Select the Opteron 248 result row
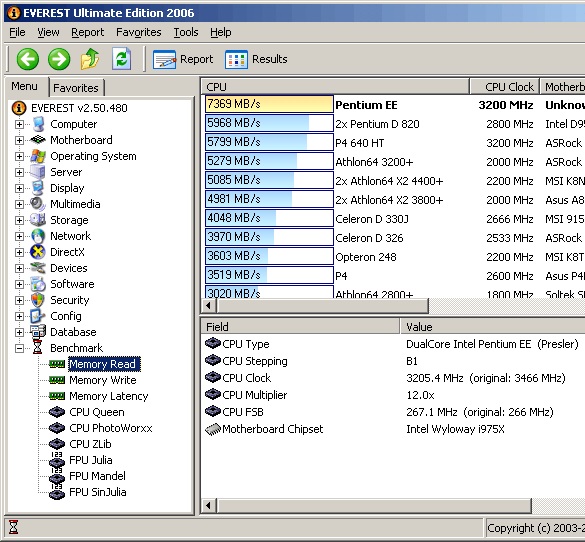 pyautogui.click(x=394, y=257)
